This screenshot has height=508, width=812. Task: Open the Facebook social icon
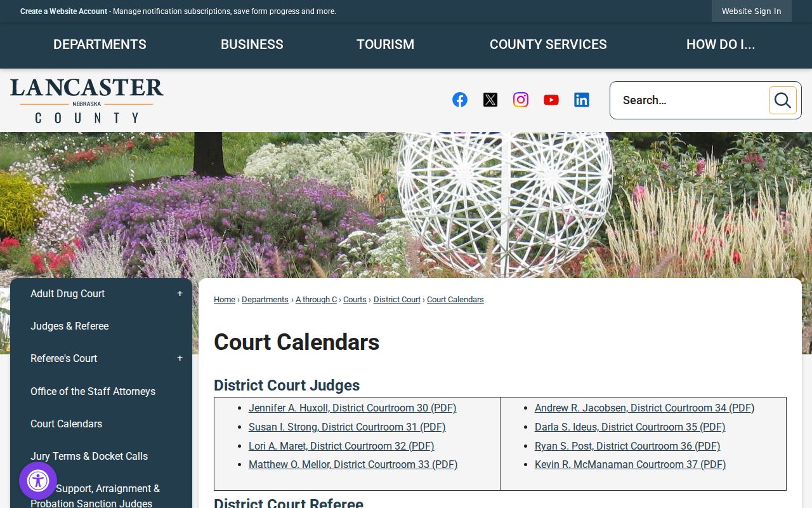pyautogui.click(x=460, y=100)
